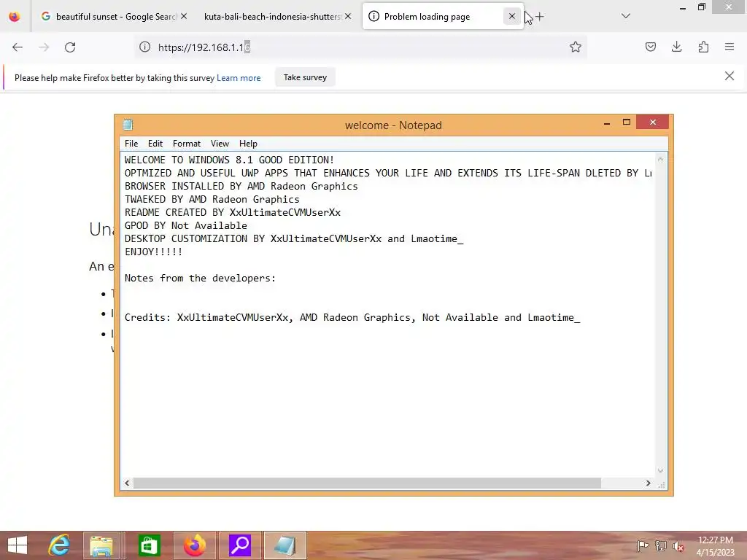Open the Windows Start button
The image size is (747, 560).
pyautogui.click(x=18, y=545)
